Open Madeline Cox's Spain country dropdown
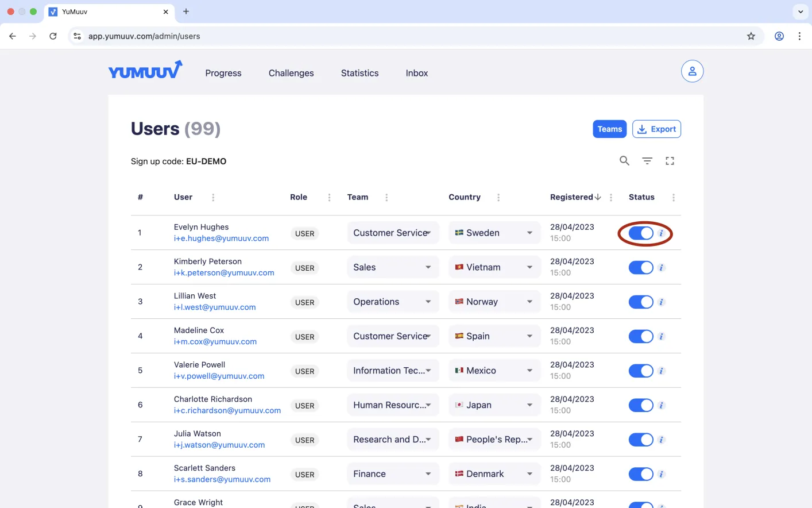This screenshot has height=508, width=812. (494, 336)
